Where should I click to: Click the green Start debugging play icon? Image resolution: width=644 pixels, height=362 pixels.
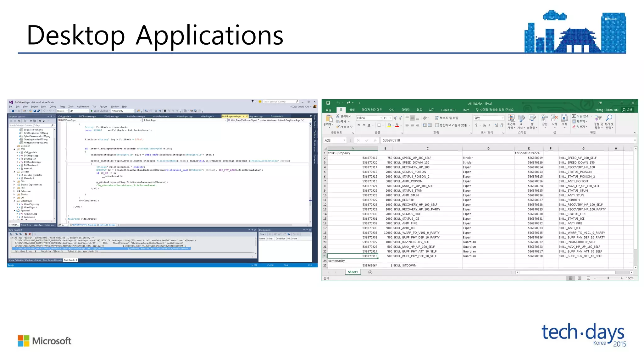pos(92,111)
